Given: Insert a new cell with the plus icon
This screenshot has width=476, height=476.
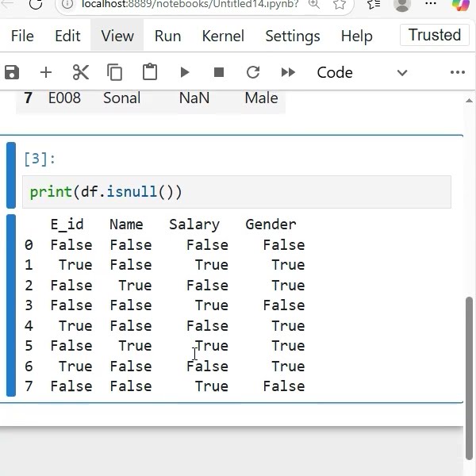Looking at the screenshot, I should click(46, 72).
